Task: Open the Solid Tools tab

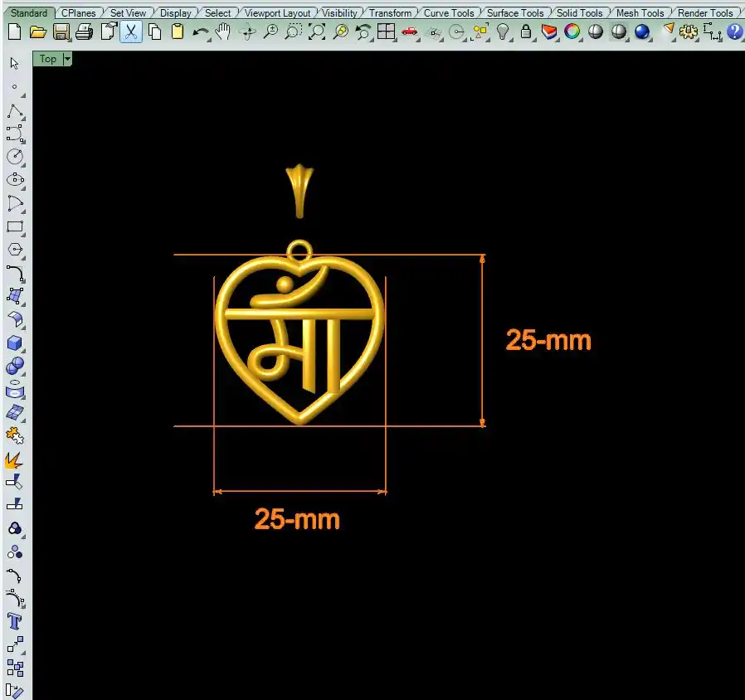Action: point(579,13)
